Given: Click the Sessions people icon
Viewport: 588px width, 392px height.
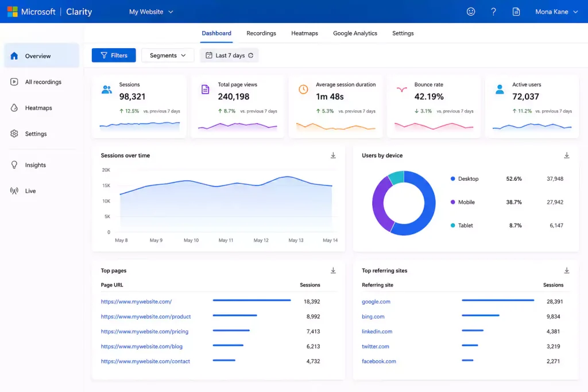Looking at the screenshot, I should [x=106, y=90].
